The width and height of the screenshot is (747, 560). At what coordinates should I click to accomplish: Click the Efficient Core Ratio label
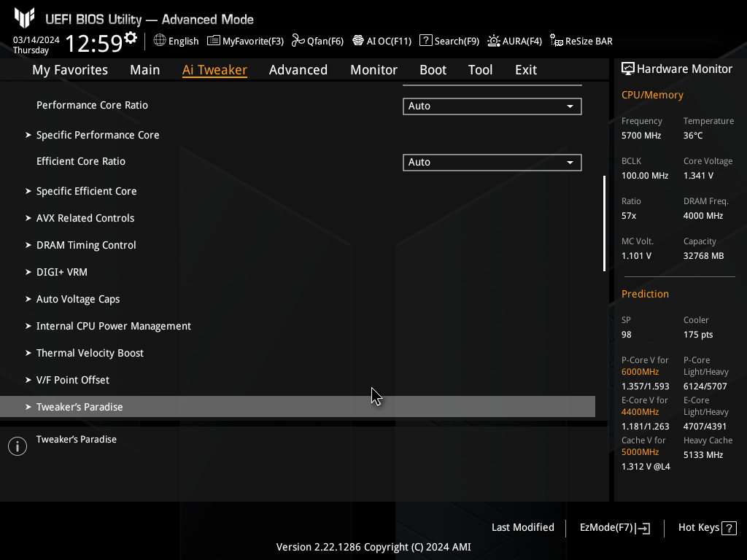81,161
